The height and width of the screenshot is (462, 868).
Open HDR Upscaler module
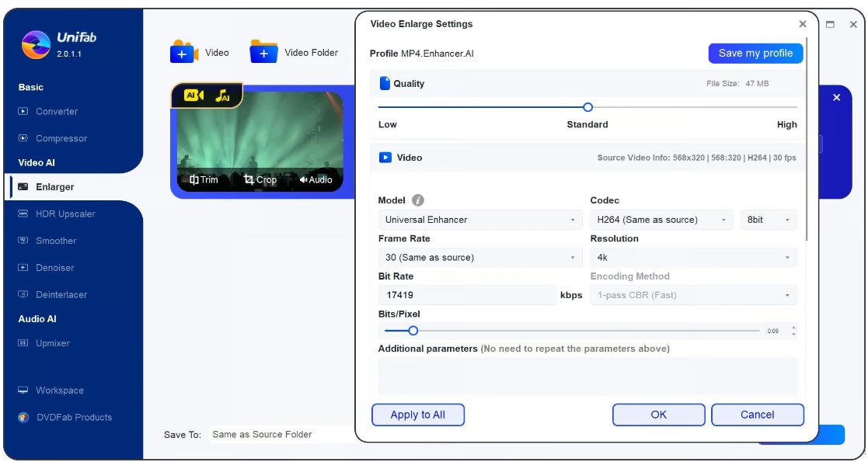pos(65,214)
